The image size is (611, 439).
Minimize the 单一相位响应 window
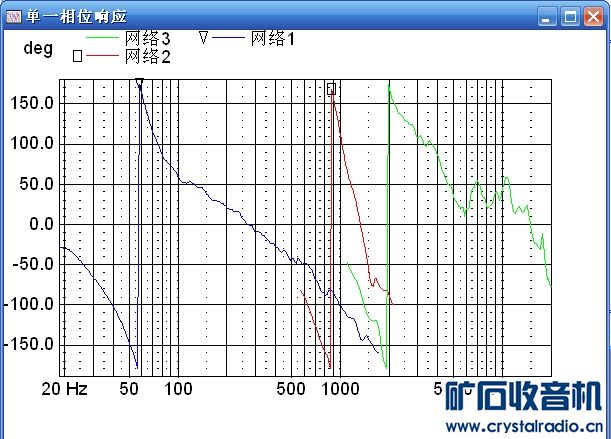(547, 17)
